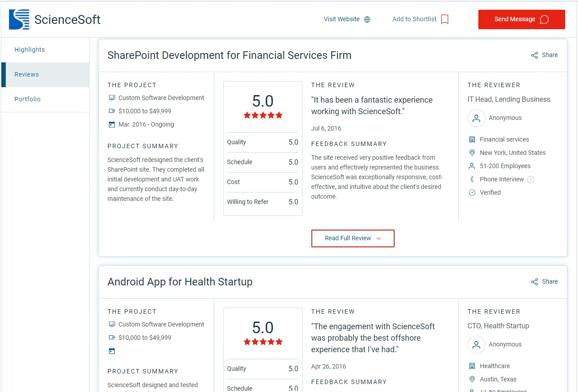Open the SharePoint Development for Financial Services Firm title
Viewport: 578px width, 392px height.
tap(229, 55)
